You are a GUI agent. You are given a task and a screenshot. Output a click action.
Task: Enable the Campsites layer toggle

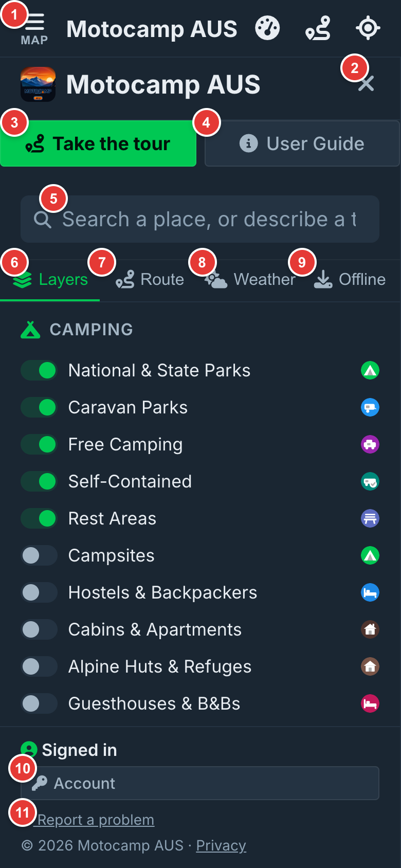point(39,555)
